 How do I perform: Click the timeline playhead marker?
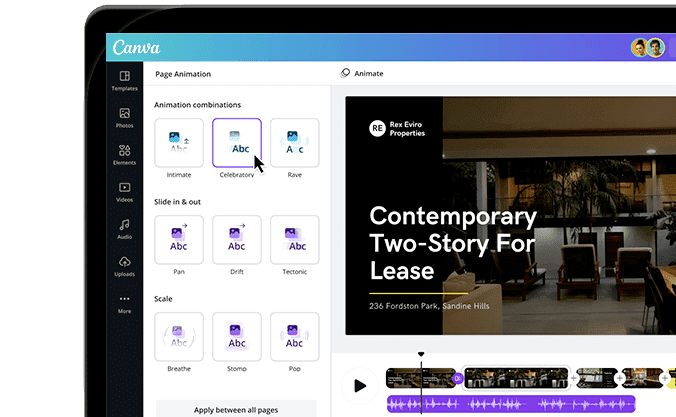click(x=421, y=354)
